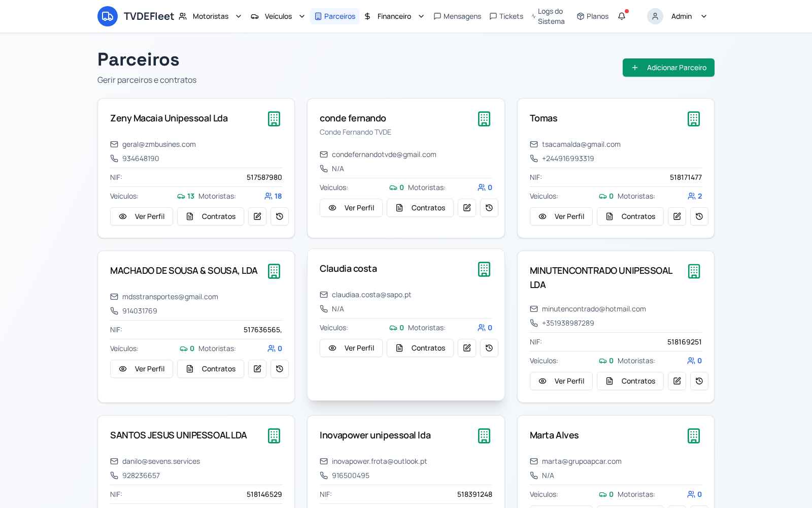Image resolution: width=812 pixels, height=508 pixels.
Task: Open Contratos for MINUTENCONTRADO UNIPESSOAL LDA
Action: coord(630,381)
